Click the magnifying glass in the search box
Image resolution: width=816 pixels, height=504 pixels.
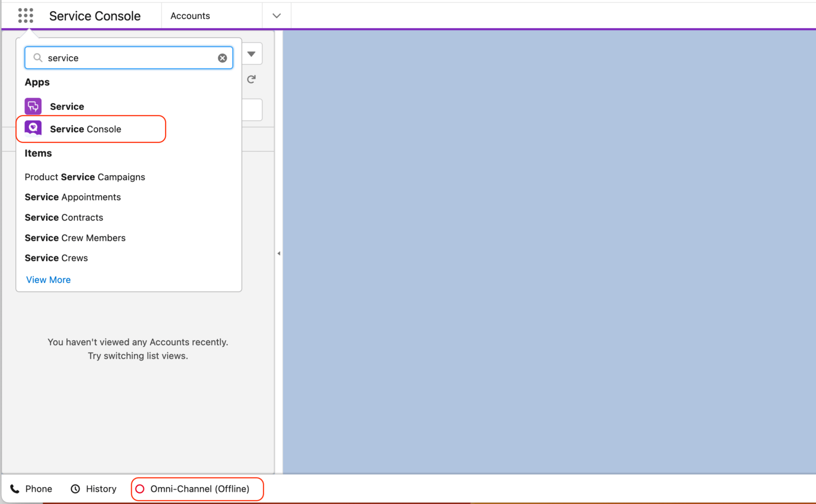click(x=37, y=57)
